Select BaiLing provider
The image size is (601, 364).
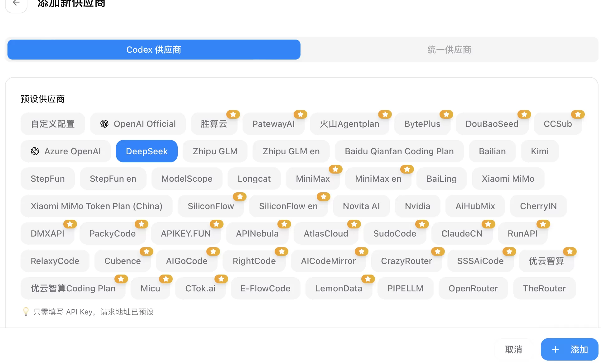[441, 179]
